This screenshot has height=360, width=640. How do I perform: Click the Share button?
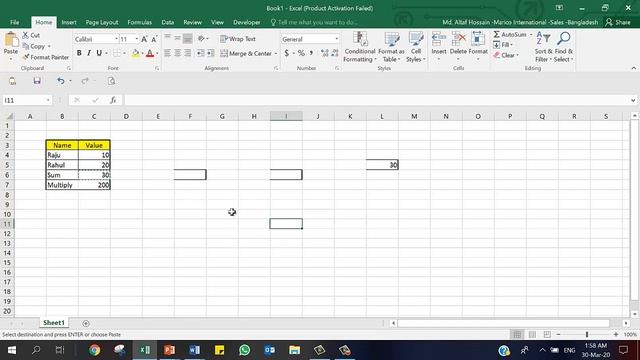[x=618, y=22]
